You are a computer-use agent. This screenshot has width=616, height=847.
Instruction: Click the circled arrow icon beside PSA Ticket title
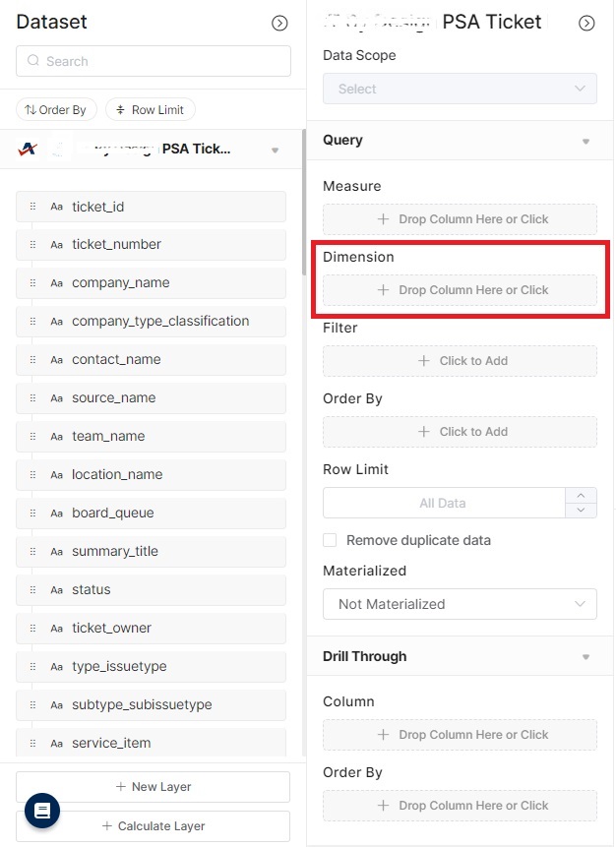pyautogui.click(x=586, y=23)
